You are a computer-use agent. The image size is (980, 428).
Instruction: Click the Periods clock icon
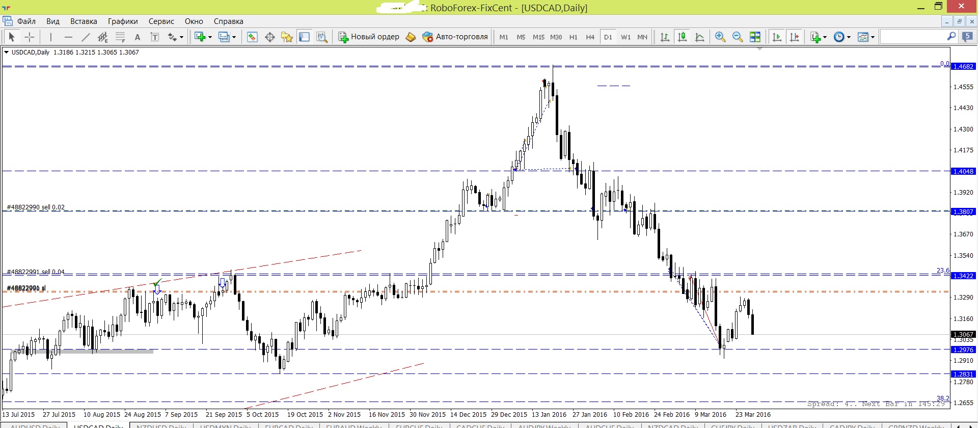(x=839, y=37)
